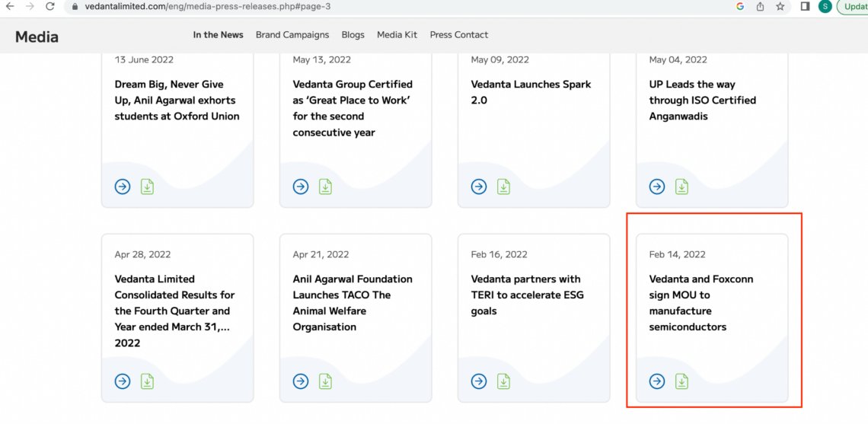This screenshot has height=424, width=868.
Task: Open Brand Campaigns tab
Action: [x=292, y=35]
